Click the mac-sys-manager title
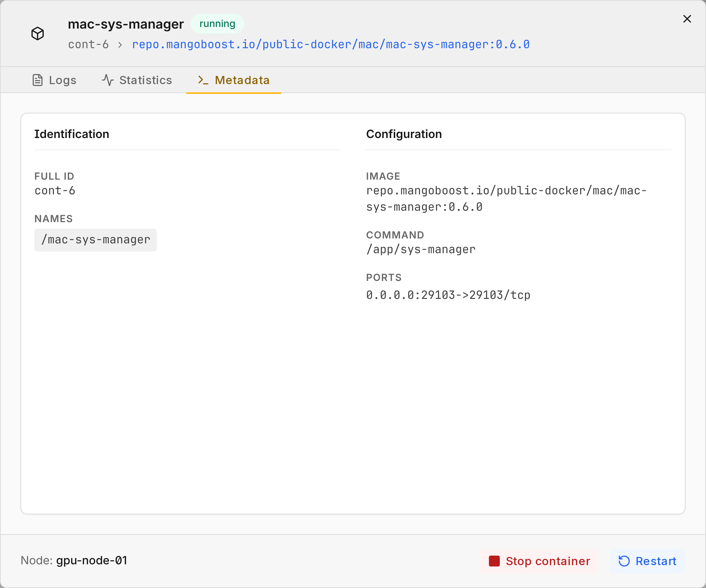 [x=126, y=24]
